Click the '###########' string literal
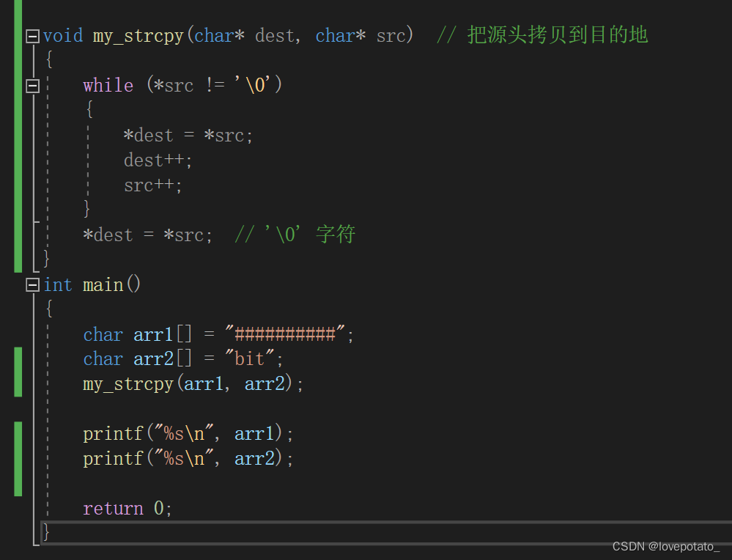The width and height of the screenshot is (732, 560). (285, 334)
